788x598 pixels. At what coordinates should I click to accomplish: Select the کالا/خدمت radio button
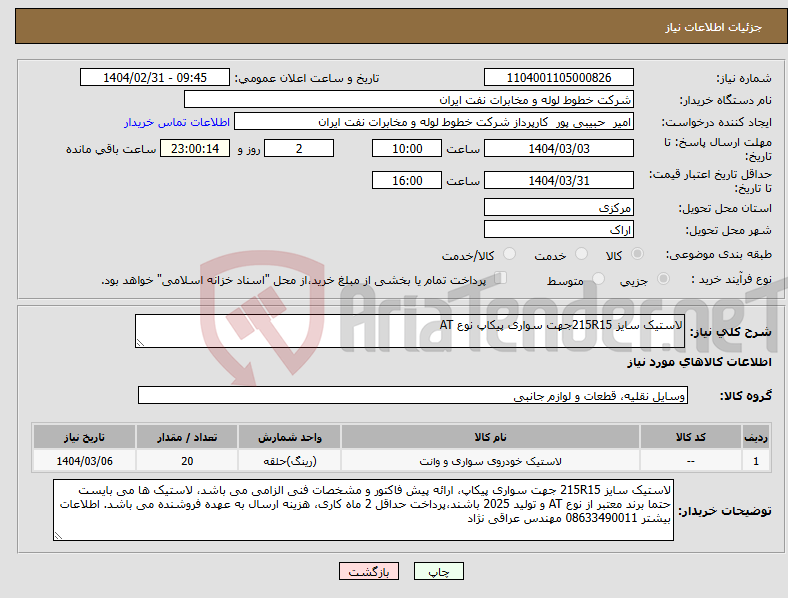pos(510,254)
